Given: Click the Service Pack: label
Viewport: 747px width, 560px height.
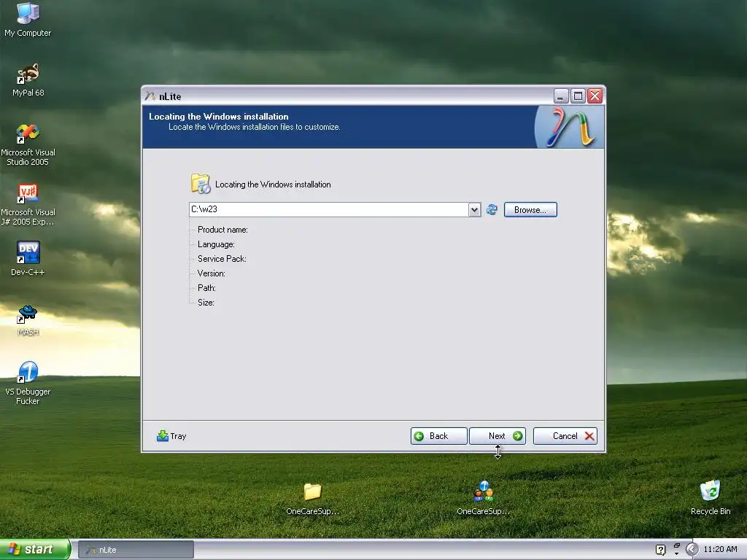Looking at the screenshot, I should [222, 259].
